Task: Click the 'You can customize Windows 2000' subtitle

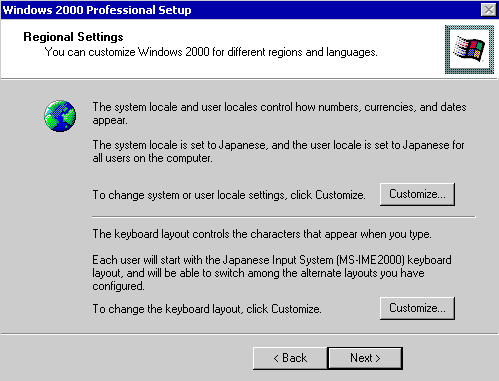Action: click(211, 52)
